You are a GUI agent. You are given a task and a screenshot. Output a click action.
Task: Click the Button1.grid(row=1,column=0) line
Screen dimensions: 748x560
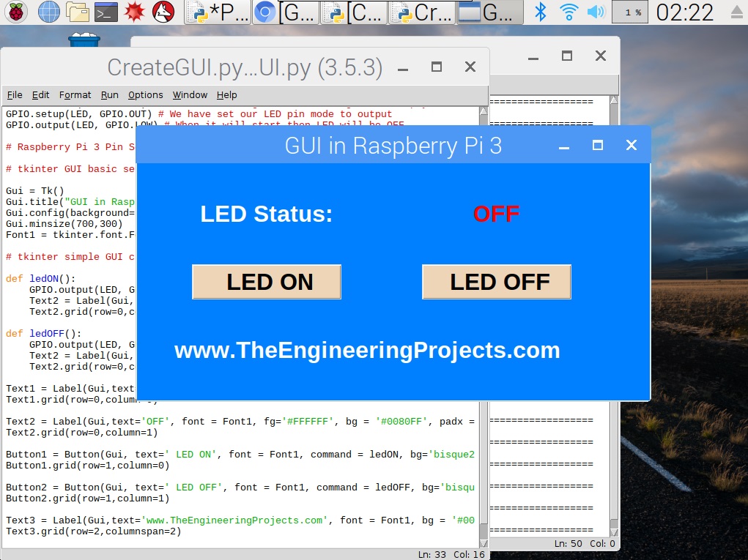pyautogui.click(x=87, y=465)
